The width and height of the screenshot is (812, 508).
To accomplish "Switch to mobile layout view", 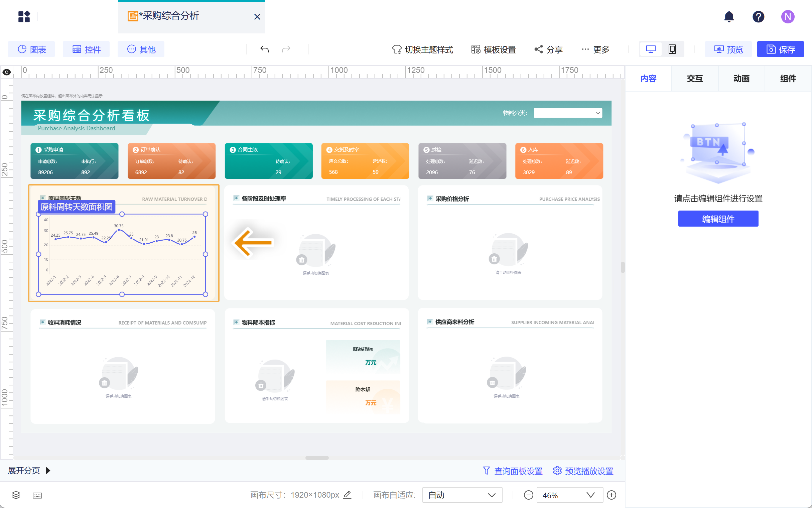I will click(672, 49).
